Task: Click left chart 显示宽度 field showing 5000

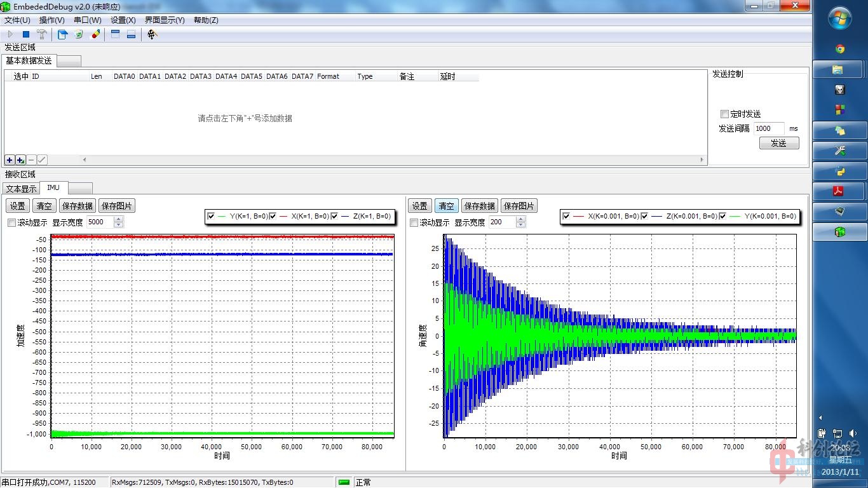Action: tap(100, 222)
